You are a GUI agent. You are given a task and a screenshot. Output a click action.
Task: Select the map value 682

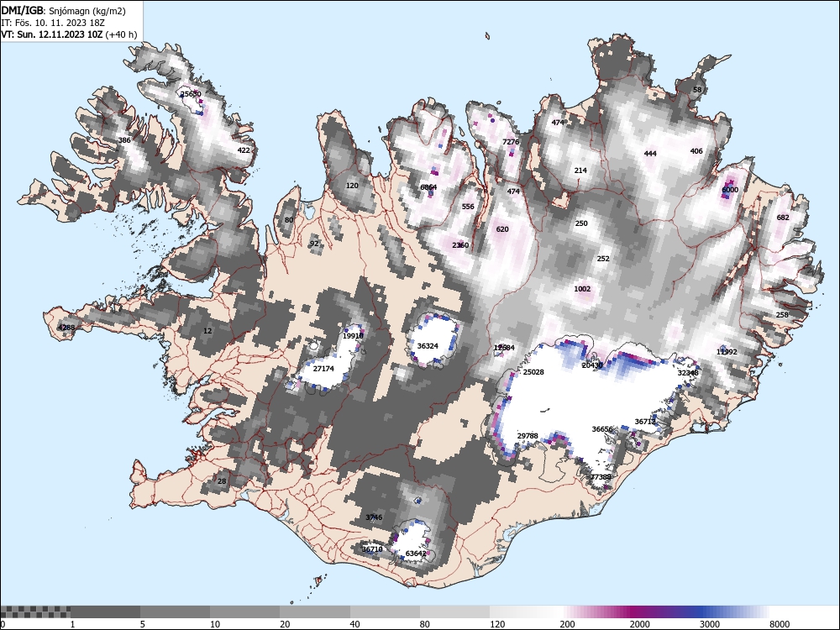point(783,218)
